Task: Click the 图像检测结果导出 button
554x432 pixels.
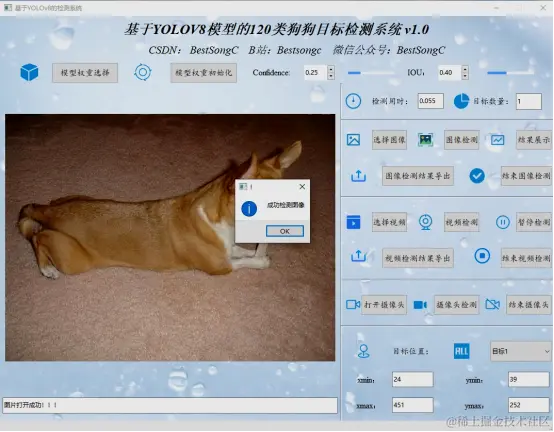Action: point(418,176)
